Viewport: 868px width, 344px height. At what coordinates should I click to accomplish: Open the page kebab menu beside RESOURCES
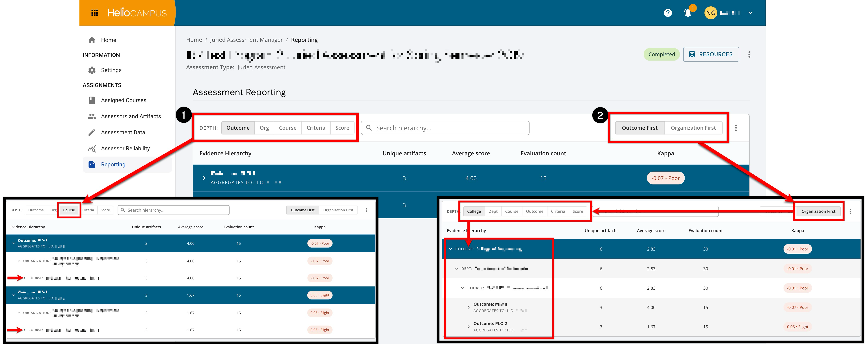point(749,54)
